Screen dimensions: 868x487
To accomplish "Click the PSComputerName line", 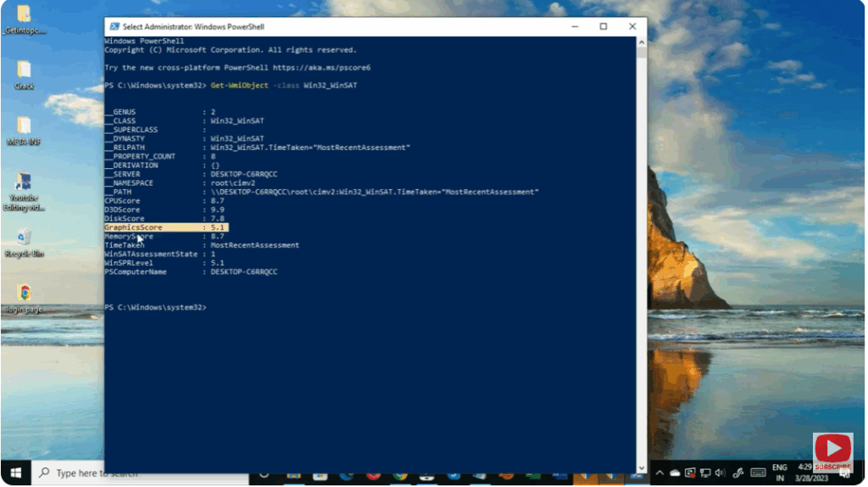I will pos(191,271).
